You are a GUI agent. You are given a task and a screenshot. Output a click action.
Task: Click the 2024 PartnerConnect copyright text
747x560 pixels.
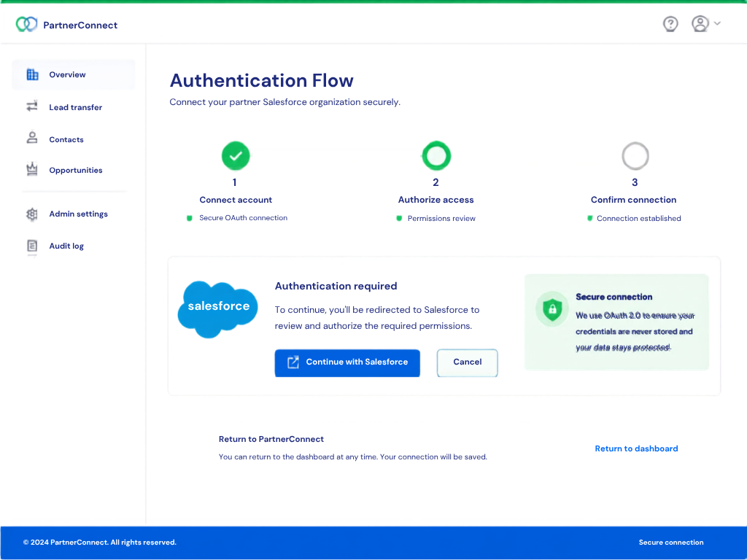pyautogui.click(x=99, y=542)
